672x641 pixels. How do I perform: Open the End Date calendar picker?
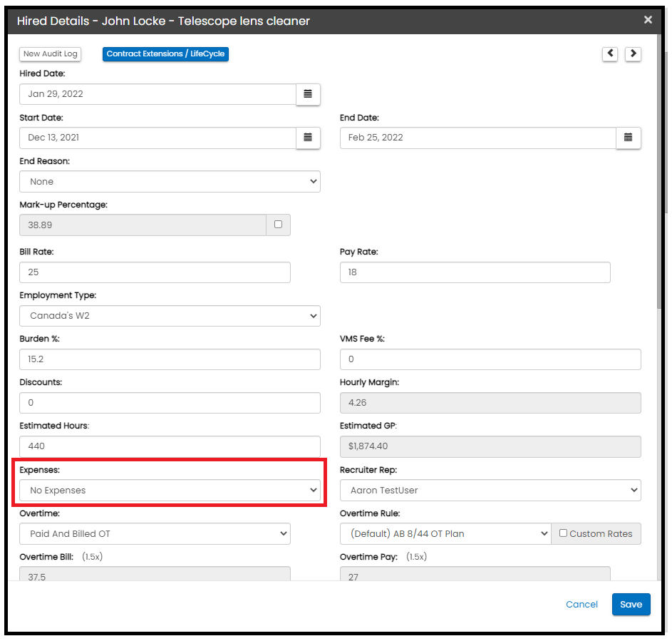[629, 138]
